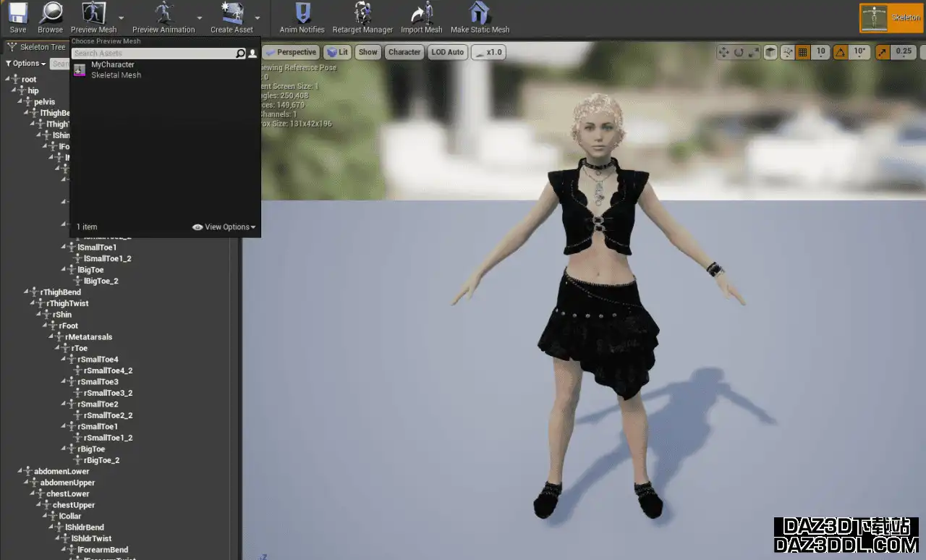Click the Save toolbar icon
This screenshot has height=560, width=926.
tap(18, 13)
